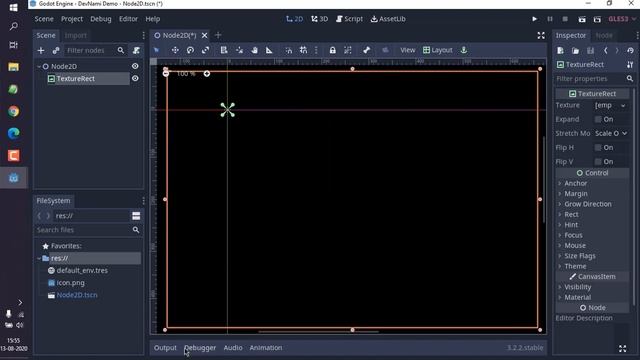This screenshot has width=640, height=360.
Task: Switch to the Node tab
Action: pyautogui.click(x=604, y=36)
